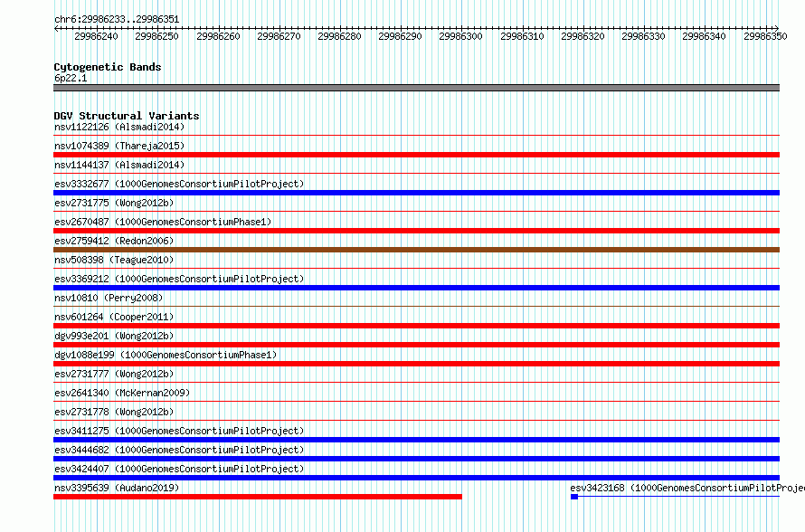The width and height of the screenshot is (805, 532).
Task: Click the Cytogenetic Bands track title
Action: 108,67
